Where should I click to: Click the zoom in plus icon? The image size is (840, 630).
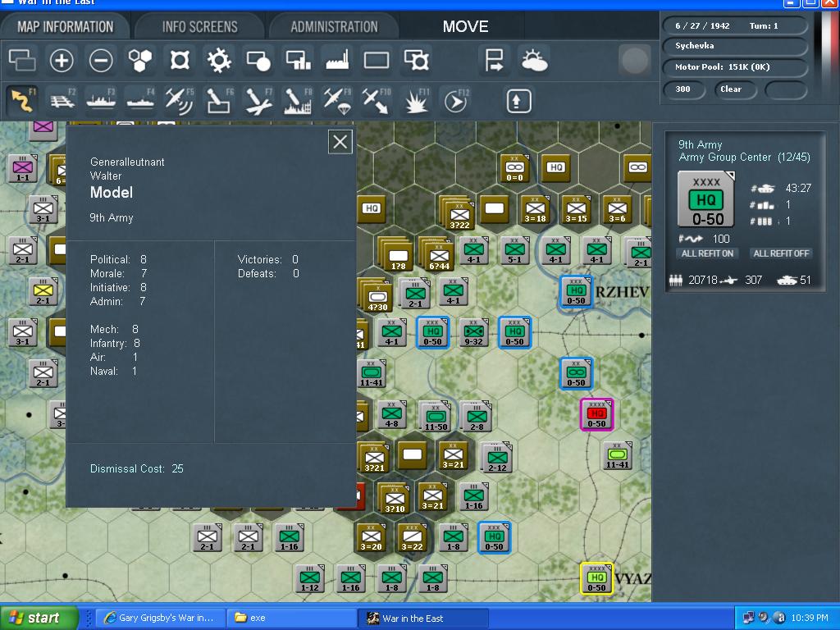click(62, 60)
